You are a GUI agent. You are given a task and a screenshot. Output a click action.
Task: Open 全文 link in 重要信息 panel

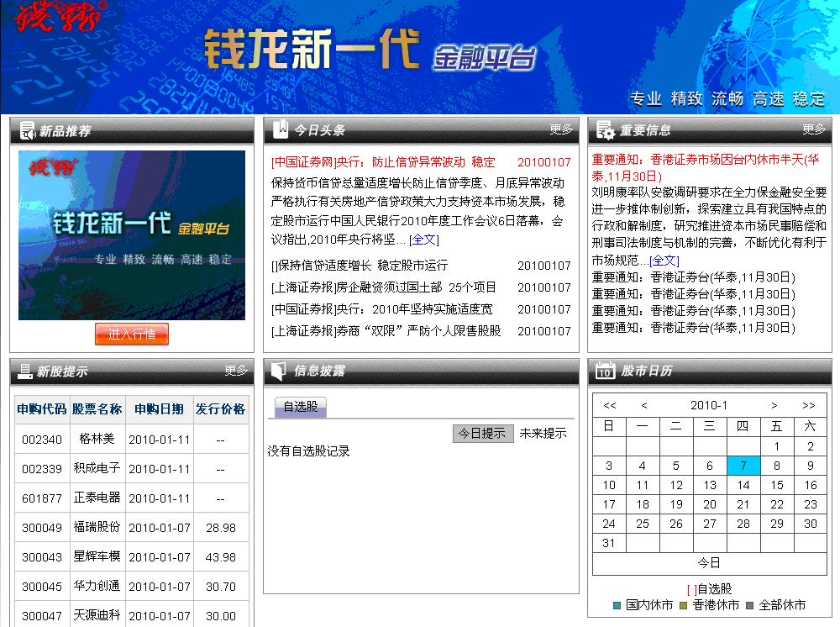click(664, 261)
